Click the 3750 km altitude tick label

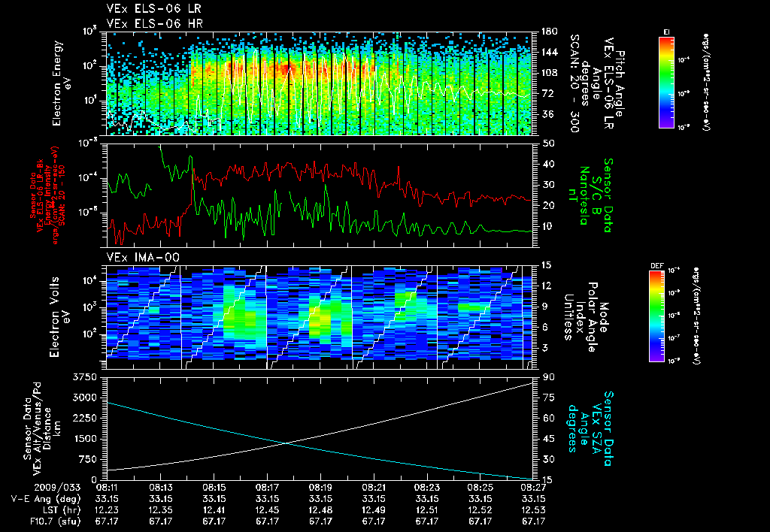tap(85, 377)
